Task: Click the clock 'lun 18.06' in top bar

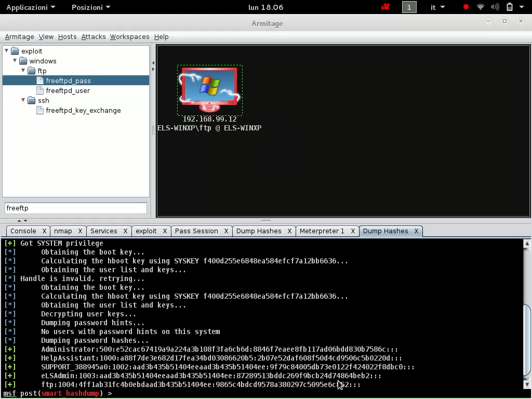Action: (265, 7)
